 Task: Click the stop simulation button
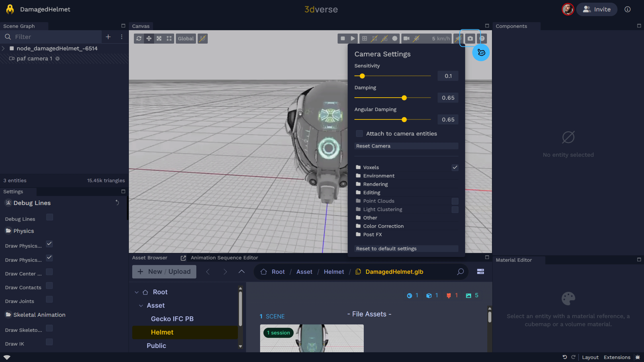click(x=342, y=38)
